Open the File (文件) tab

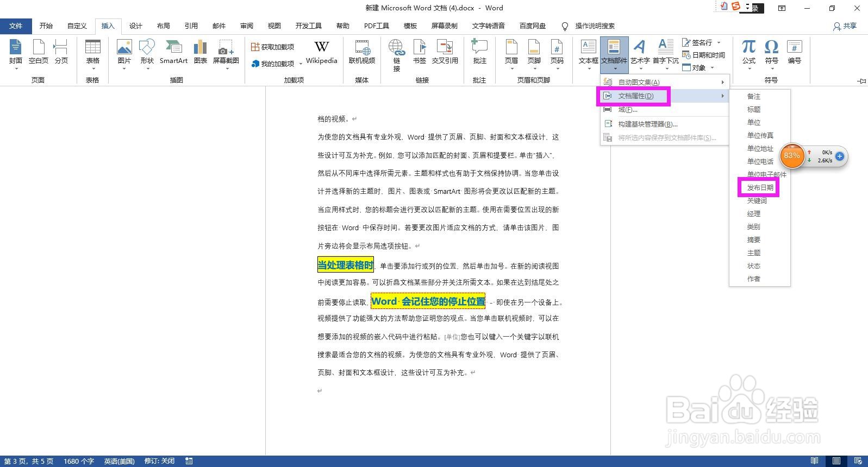click(16, 26)
